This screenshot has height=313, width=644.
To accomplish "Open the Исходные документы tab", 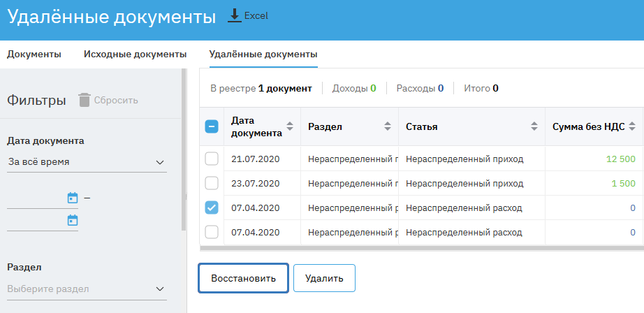I will pos(135,54).
